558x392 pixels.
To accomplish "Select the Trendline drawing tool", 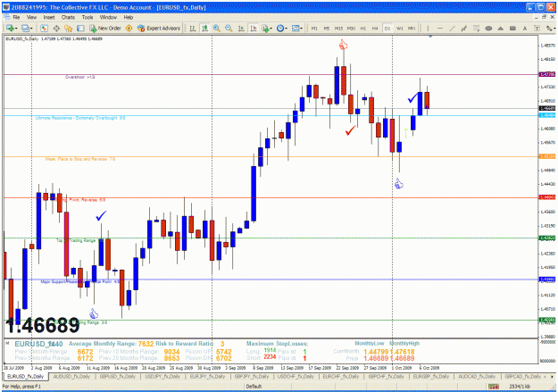I will tap(452, 28).
